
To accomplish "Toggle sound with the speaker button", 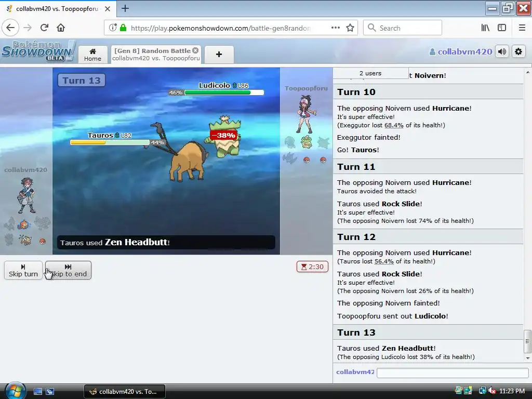I will 502,51.
